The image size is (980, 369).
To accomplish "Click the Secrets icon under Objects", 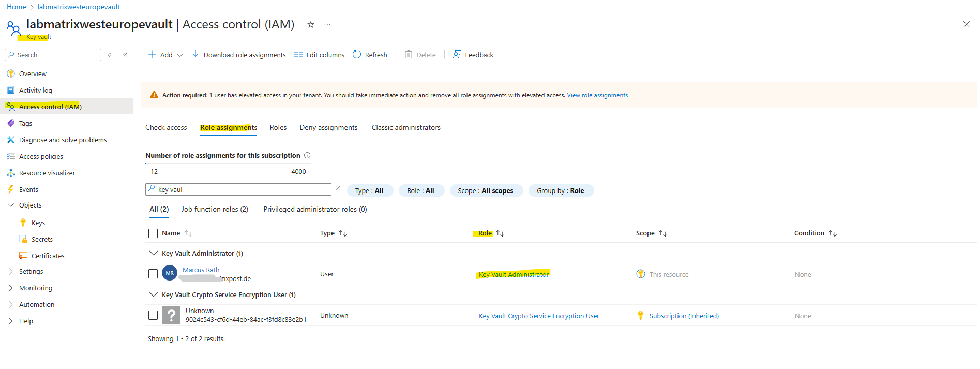I will [23, 239].
